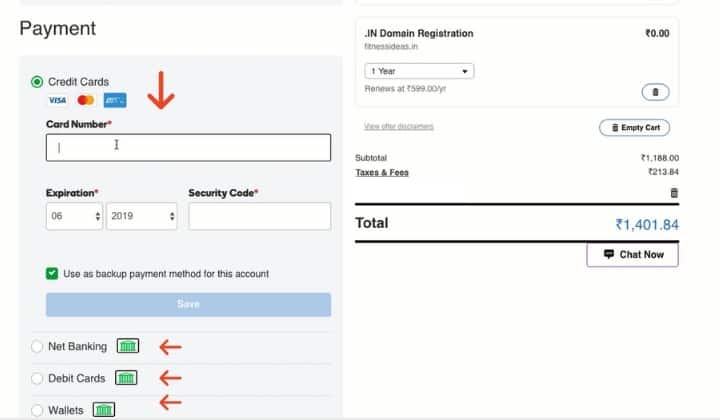Screen dimensions: 720x420
Task: Click the bank icon beside Net Banking
Action: coord(128,347)
